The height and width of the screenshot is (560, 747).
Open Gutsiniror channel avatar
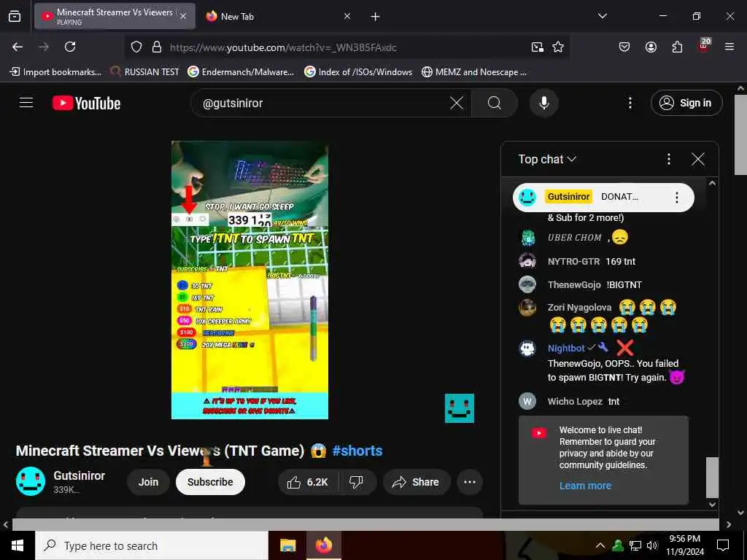point(31,481)
